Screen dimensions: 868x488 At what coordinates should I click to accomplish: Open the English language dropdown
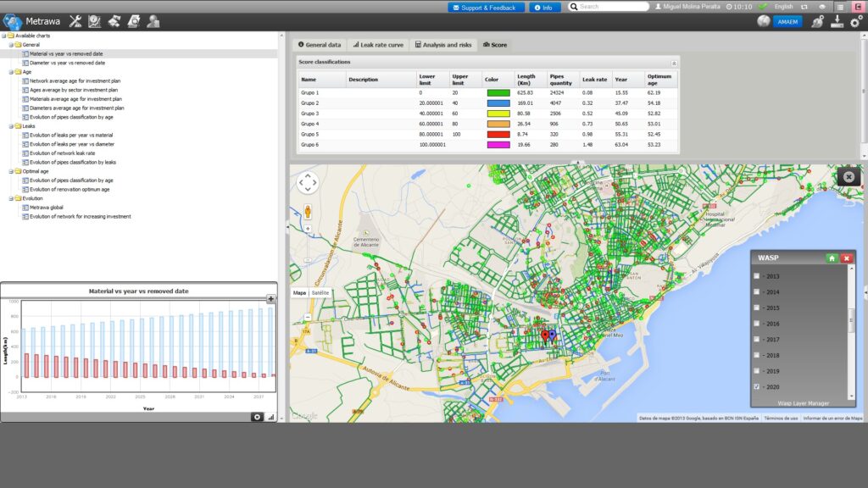[783, 7]
